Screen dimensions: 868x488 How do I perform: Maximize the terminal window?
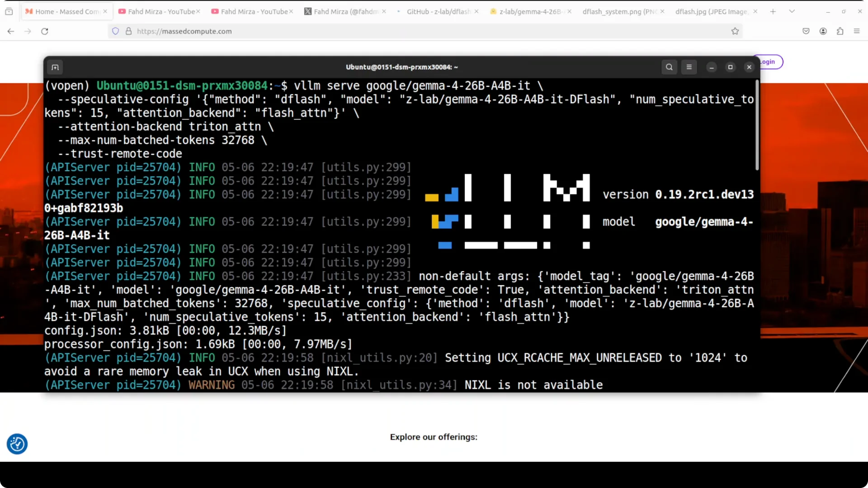tap(730, 67)
